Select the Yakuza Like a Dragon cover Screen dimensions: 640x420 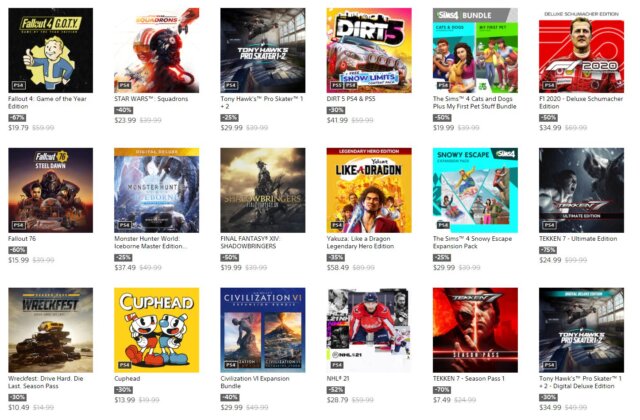pos(369,190)
